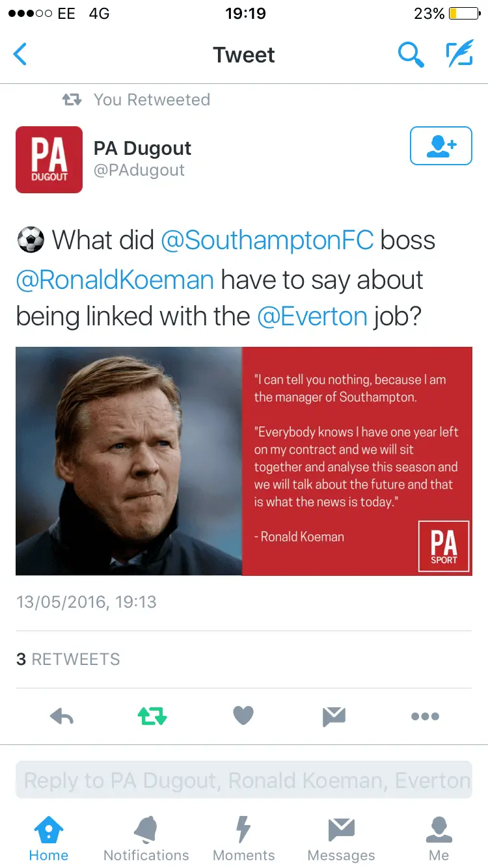View the 3 Retweets list
Viewport: 488px width, 868px height.
click(68, 659)
